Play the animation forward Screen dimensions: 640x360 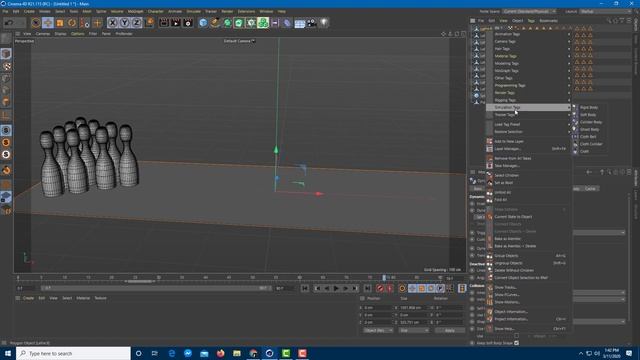(336, 289)
